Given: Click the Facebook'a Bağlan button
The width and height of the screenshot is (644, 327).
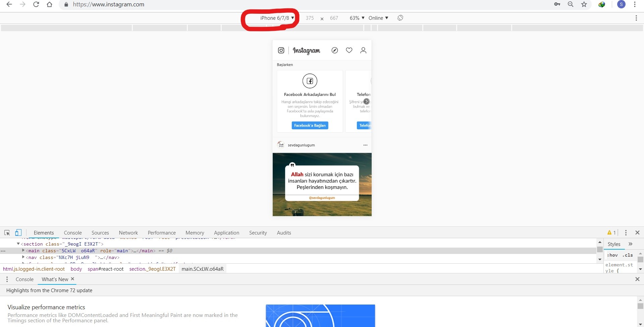Looking at the screenshot, I should pos(310,125).
